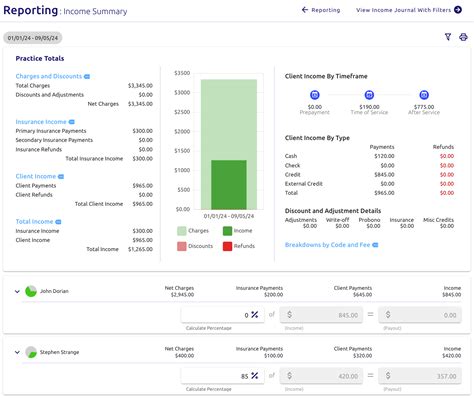Collapse the John Dorian row chevron
Viewport: 474px width, 398px height.
17,291
